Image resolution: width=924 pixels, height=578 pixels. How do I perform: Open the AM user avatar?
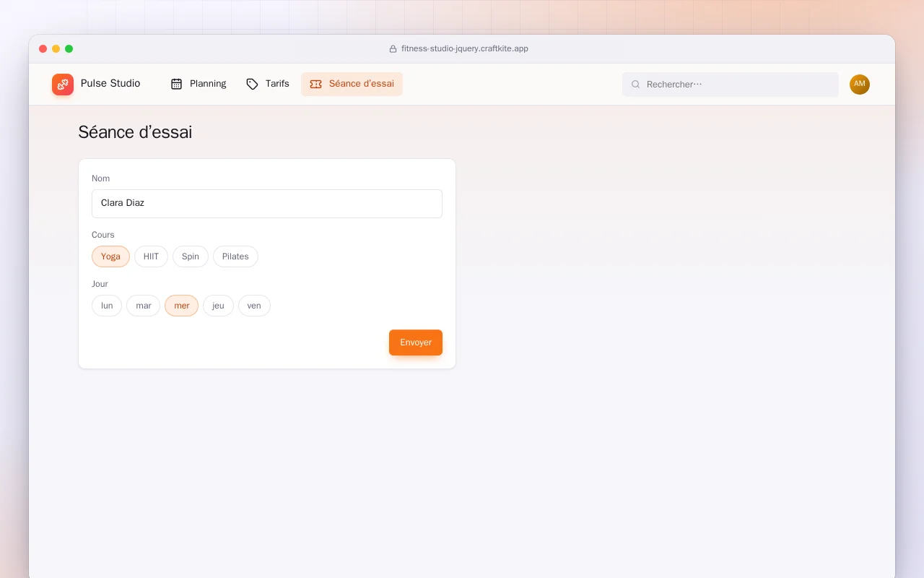[860, 85]
